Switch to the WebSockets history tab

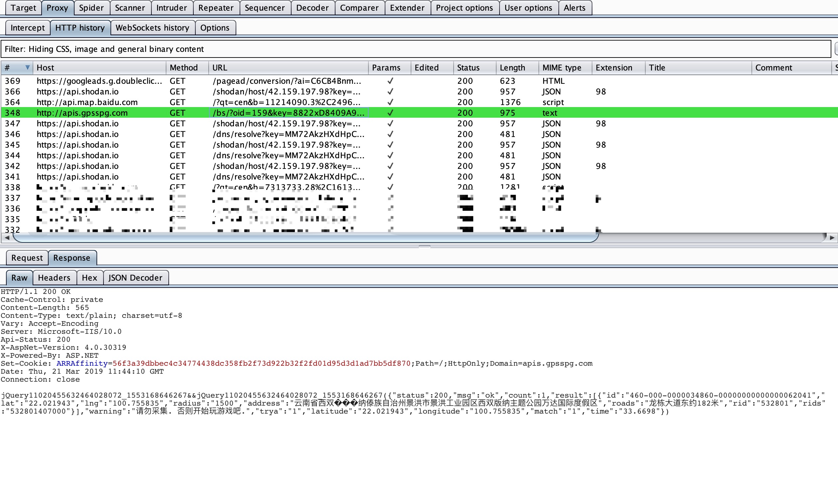pos(152,28)
